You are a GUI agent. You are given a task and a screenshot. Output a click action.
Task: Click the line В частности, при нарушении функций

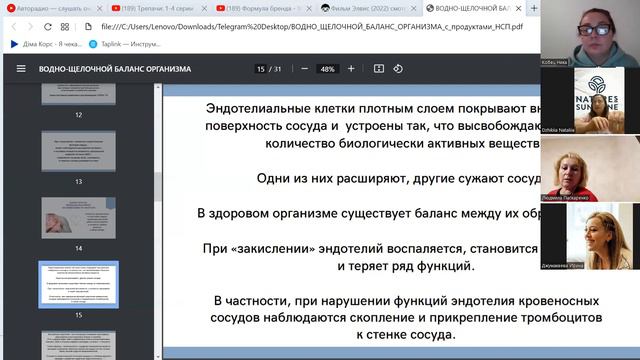pos(406,301)
